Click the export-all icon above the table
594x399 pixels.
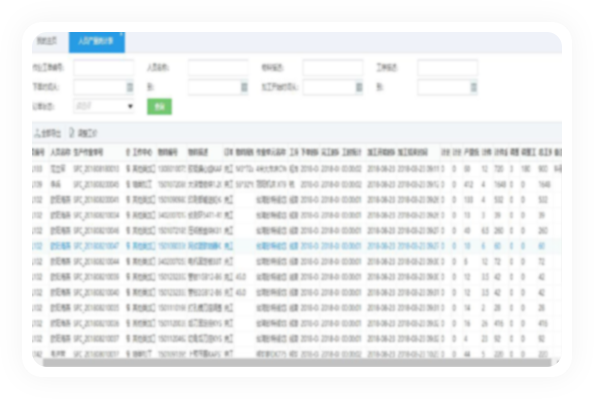click(x=37, y=133)
